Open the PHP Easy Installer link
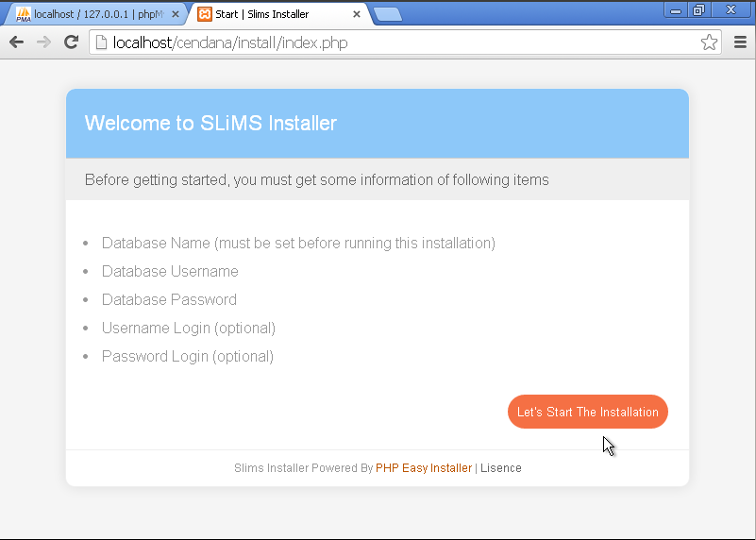 click(x=424, y=468)
